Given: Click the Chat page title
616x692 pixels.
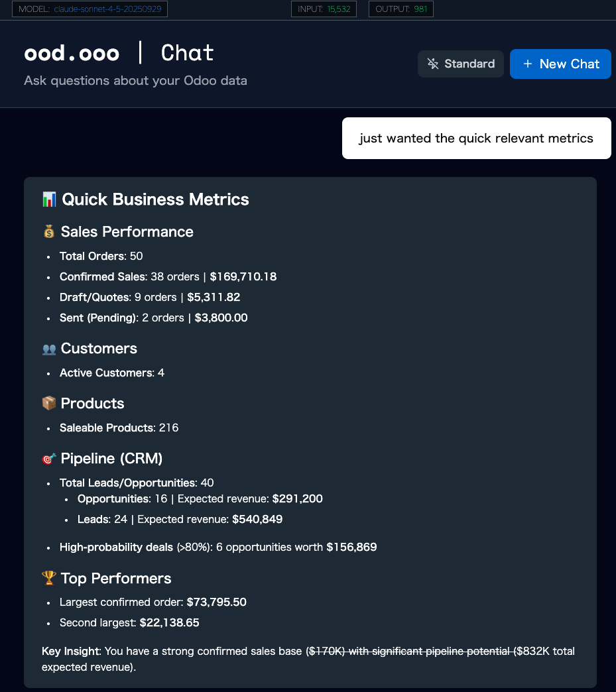Looking at the screenshot, I should [188, 53].
